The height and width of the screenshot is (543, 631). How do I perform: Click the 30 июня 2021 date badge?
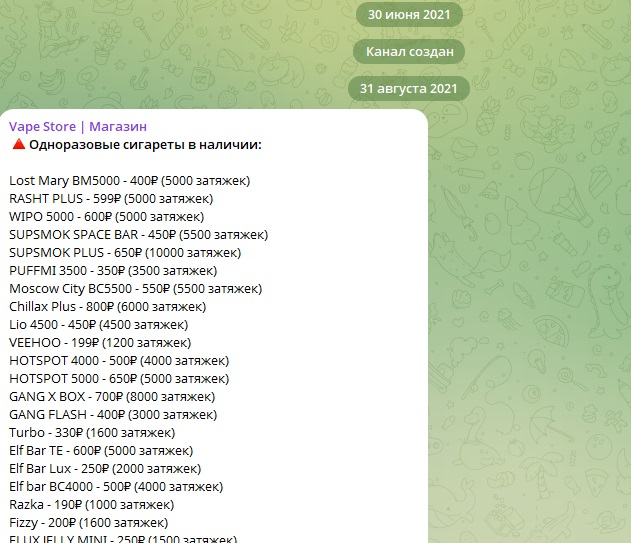(x=409, y=15)
